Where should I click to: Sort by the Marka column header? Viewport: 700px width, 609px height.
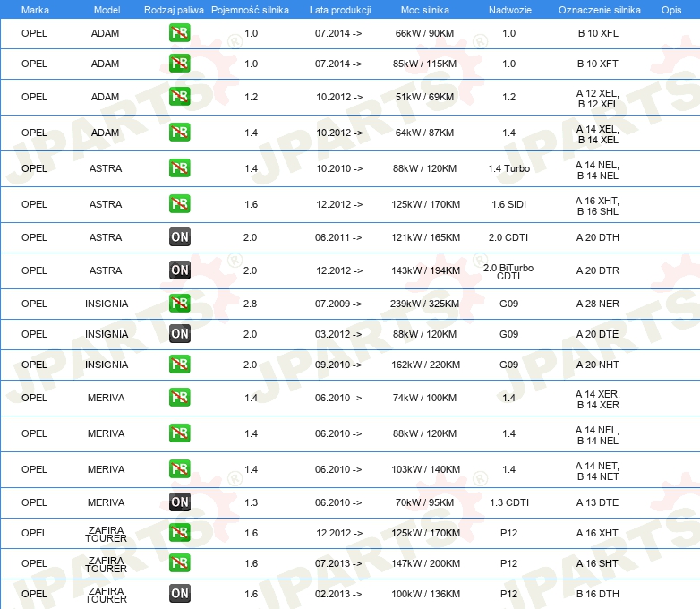click(35, 10)
